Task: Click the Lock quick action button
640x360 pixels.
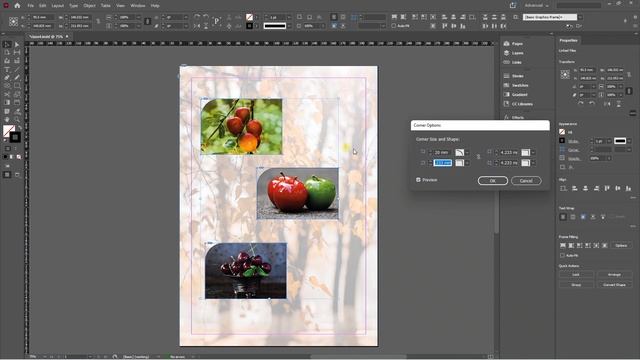Action: tap(576, 275)
